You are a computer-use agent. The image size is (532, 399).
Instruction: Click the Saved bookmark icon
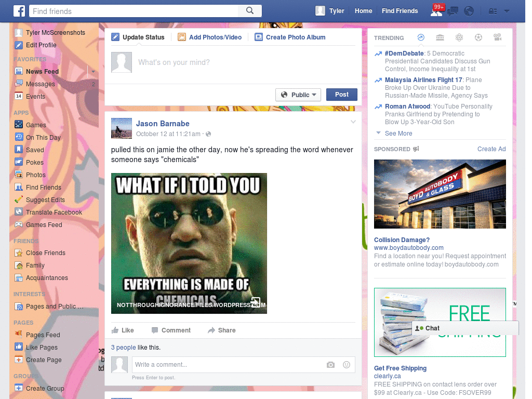point(19,150)
